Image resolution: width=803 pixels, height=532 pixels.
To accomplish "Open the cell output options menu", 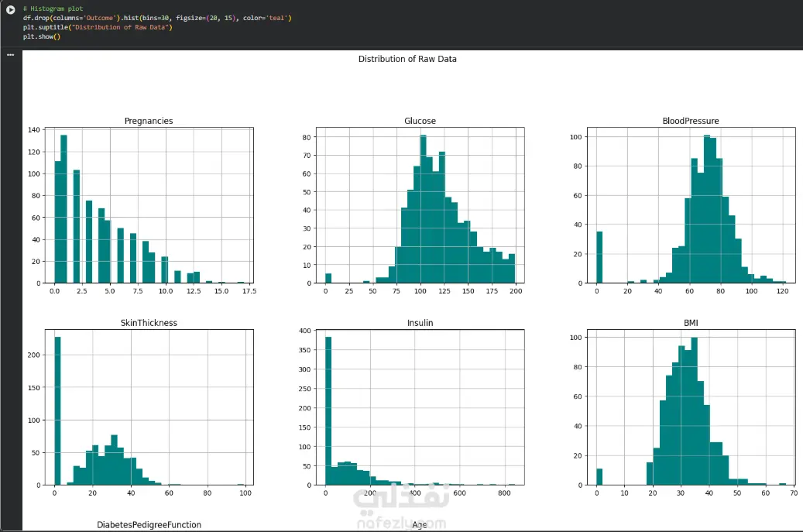I will click(x=10, y=55).
